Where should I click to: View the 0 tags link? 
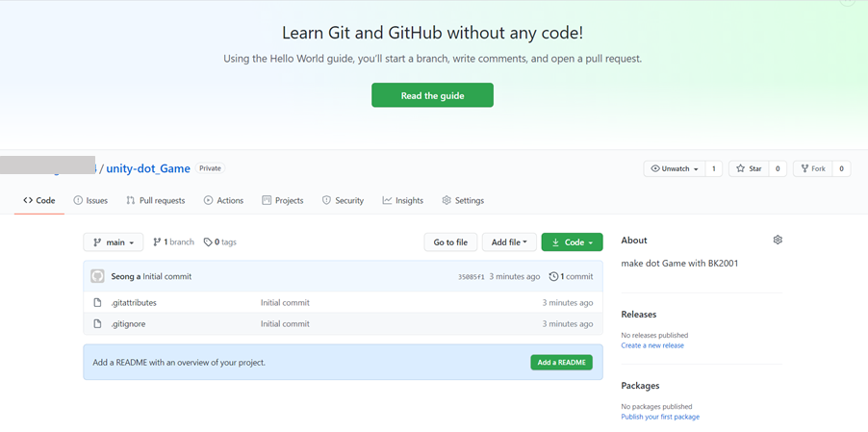point(220,242)
